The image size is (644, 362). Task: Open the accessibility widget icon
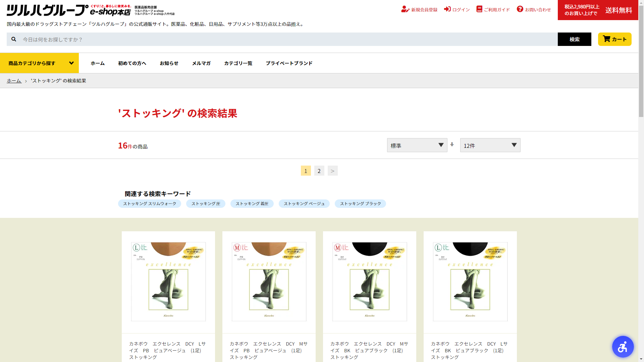pos(623,347)
